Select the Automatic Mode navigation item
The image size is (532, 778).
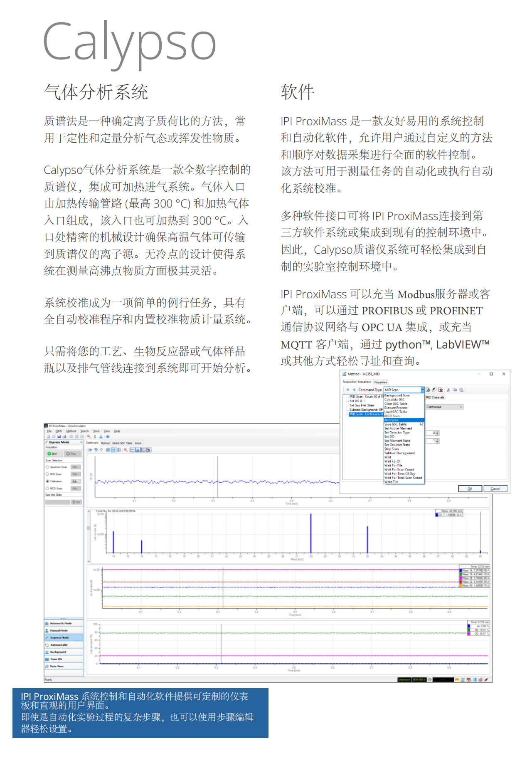click(64, 623)
